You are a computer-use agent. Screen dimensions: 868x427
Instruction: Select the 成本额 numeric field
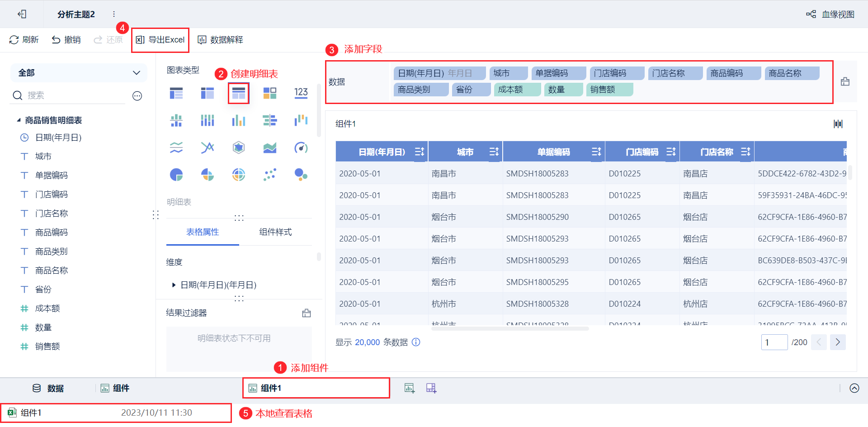pos(47,308)
